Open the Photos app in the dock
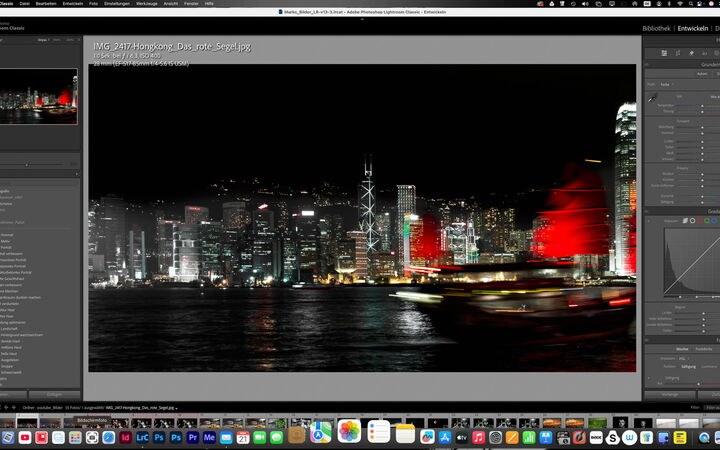 click(349, 432)
